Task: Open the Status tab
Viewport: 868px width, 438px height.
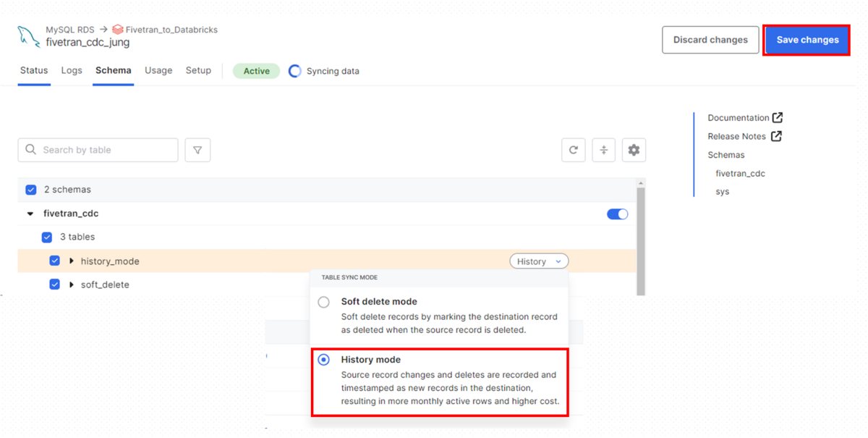Action: click(34, 71)
